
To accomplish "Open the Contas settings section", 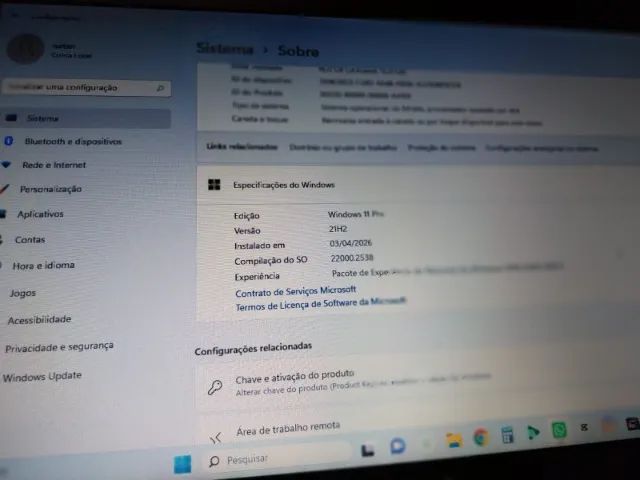I will click(30, 240).
